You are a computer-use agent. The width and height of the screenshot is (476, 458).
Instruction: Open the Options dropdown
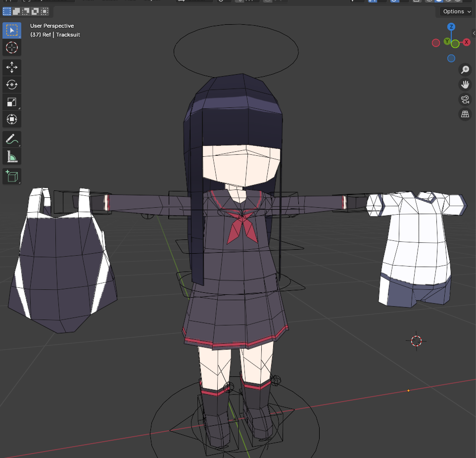(x=457, y=11)
